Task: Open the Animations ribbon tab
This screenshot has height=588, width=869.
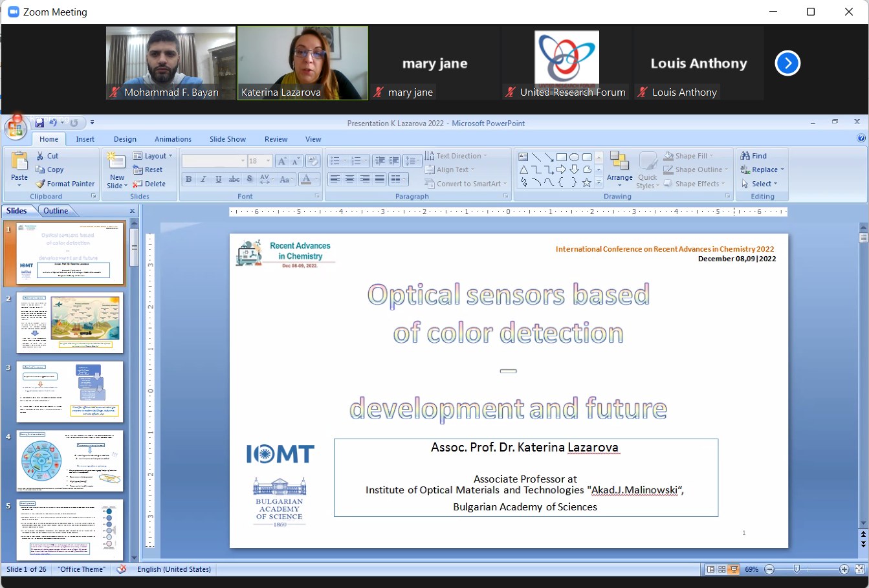Action: 173,139
